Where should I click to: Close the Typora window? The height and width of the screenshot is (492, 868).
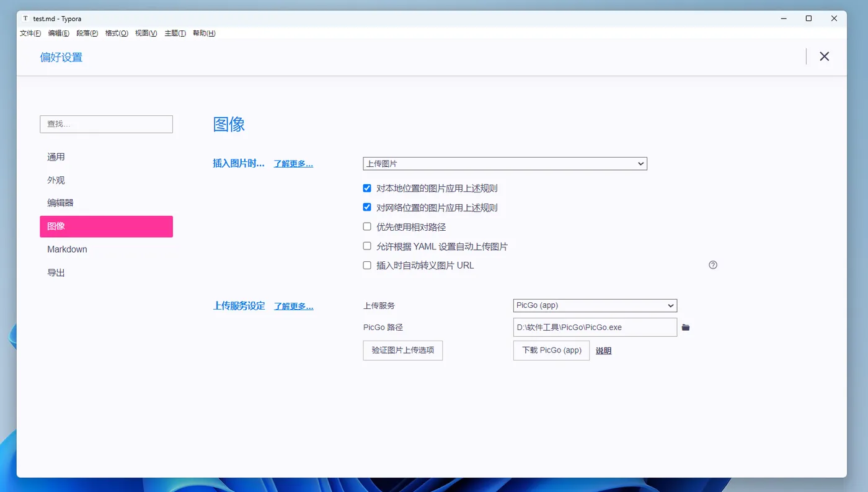[x=834, y=19]
